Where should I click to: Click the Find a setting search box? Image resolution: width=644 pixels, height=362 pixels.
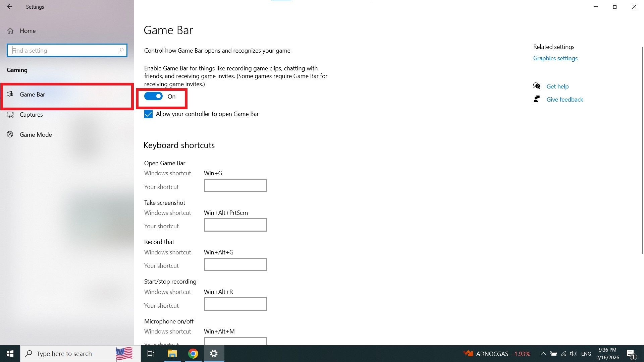click(67, 50)
